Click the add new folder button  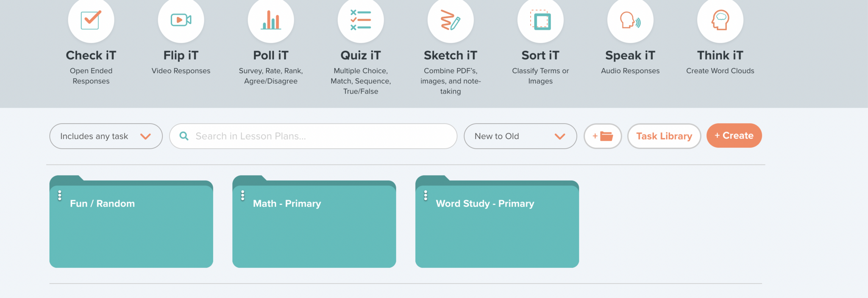pyautogui.click(x=603, y=136)
